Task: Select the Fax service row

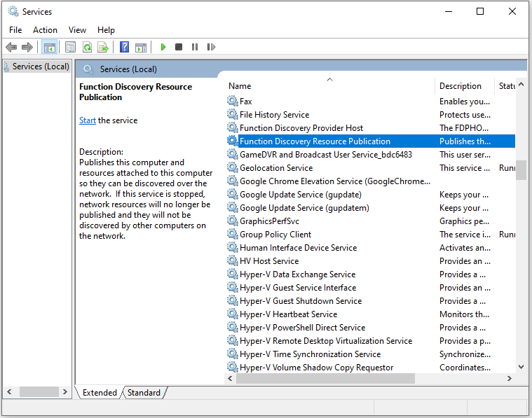Action: pyautogui.click(x=371, y=101)
